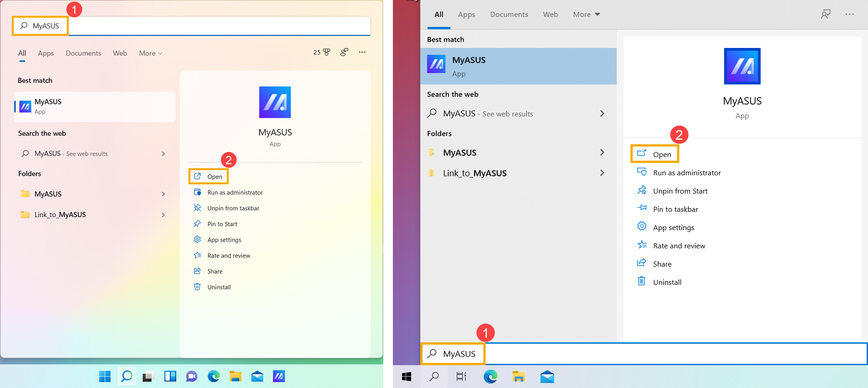Screen dimensions: 868x388
Task: Click account link icon in Windows 11 search
Action: pos(344,52)
